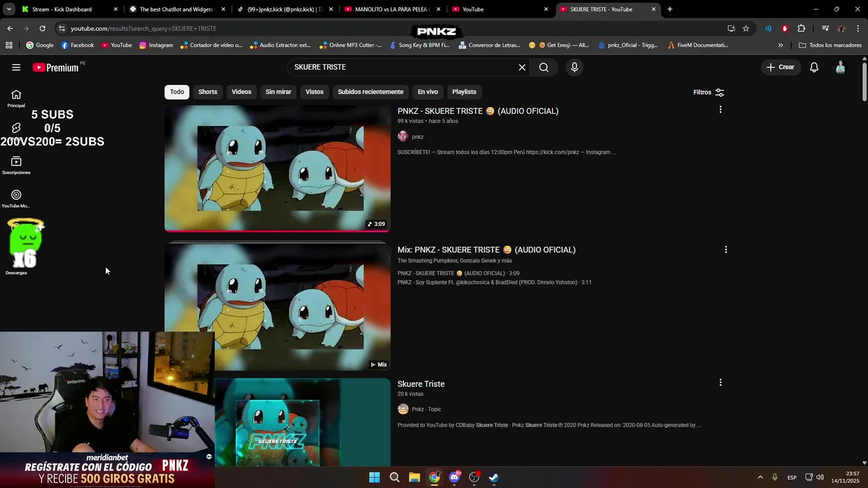Open pnkz channel link under first video
The image size is (868, 488).
pyautogui.click(x=418, y=137)
